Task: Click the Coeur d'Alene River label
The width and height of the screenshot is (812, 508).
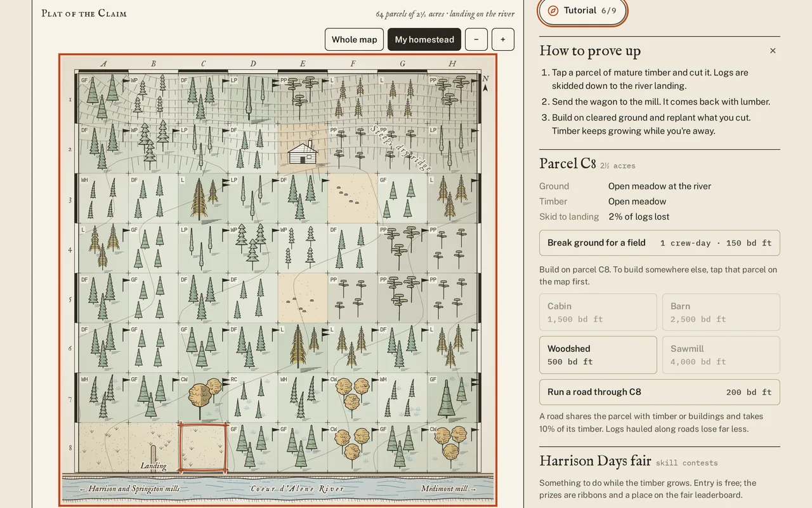Action: pos(298,488)
